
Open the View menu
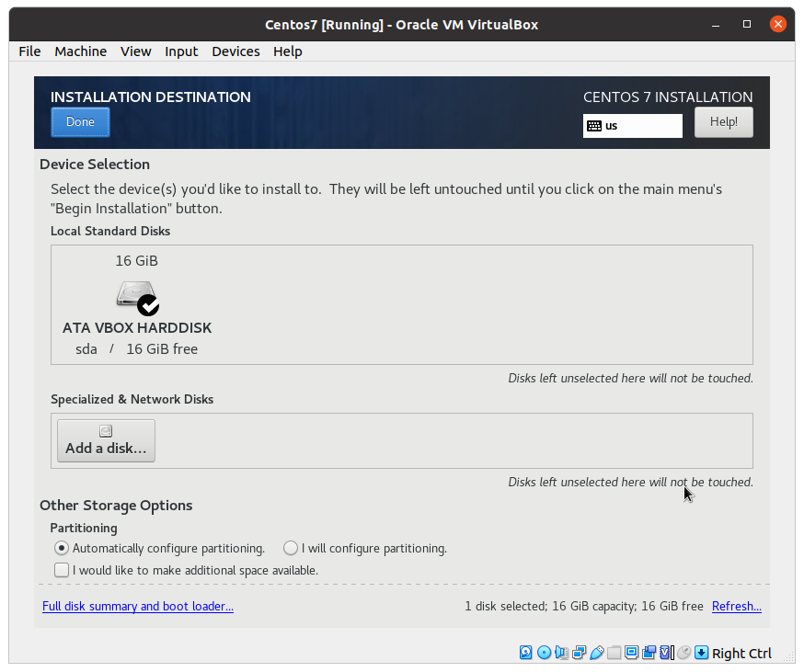pyautogui.click(x=136, y=51)
